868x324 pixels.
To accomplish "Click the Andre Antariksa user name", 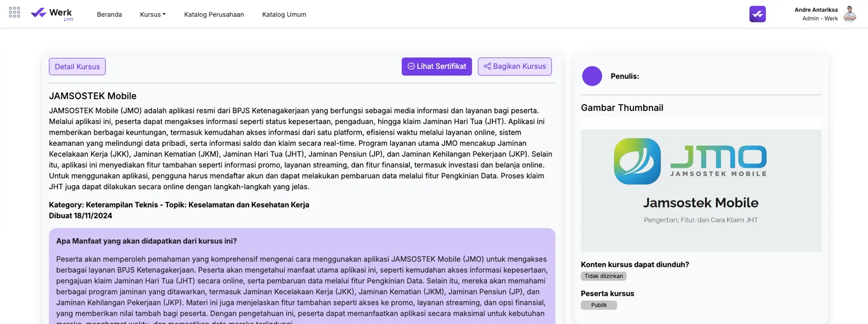I will [816, 10].
